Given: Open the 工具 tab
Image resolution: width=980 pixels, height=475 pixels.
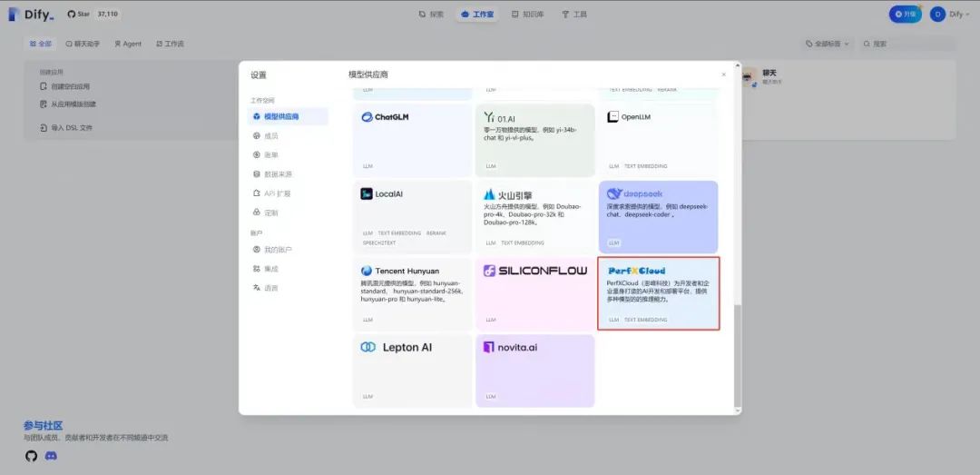Looking at the screenshot, I should point(573,14).
